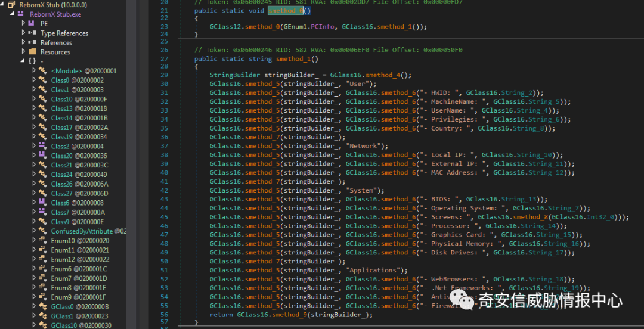Click the Class20 struct icon
The height and width of the screenshot is (329, 644).
point(42,155)
